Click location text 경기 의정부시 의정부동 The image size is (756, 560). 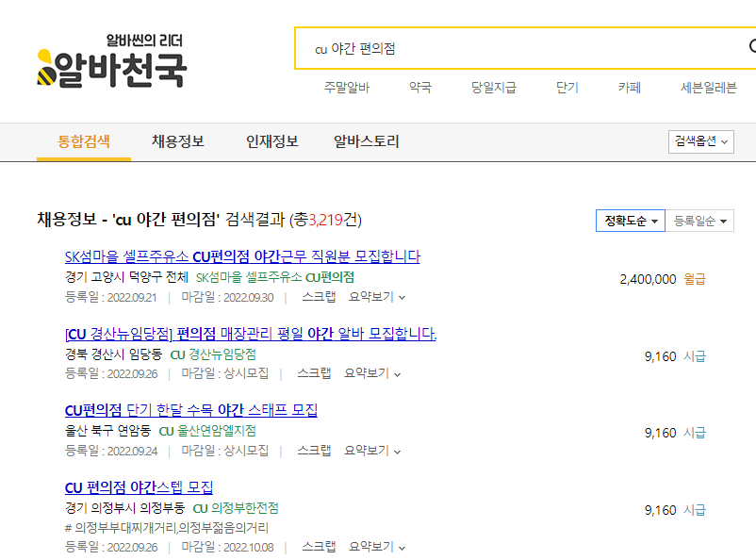point(124,508)
